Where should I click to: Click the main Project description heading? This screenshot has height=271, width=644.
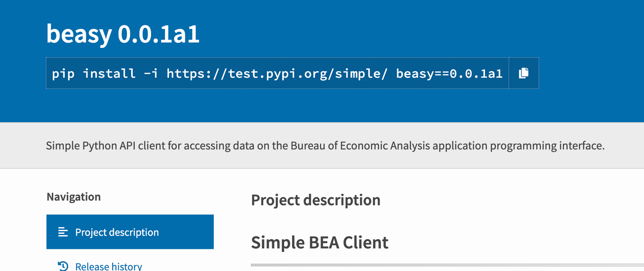[316, 200]
